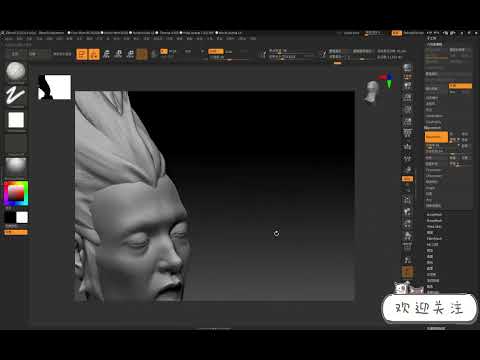The image size is (480, 360).
Task: Toggle the Transp transparency icon on right shelf
Action: pos(407,260)
